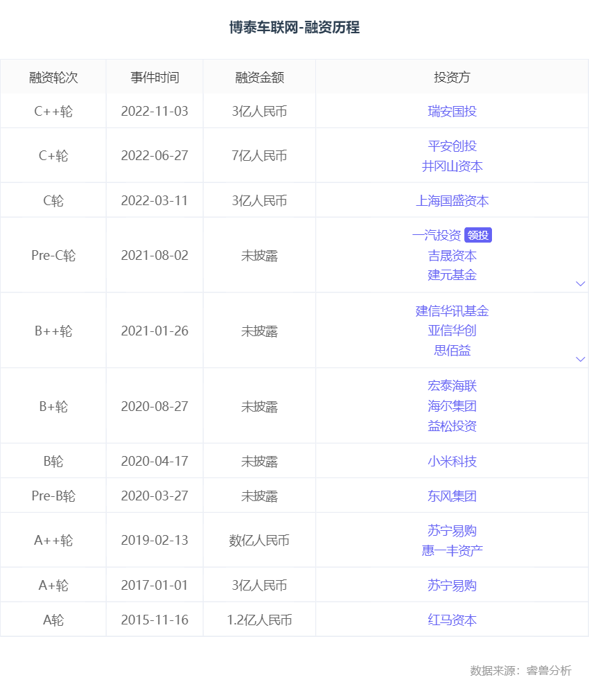Click the 事件时间 column header
This screenshot has height=700, width=589.
(x=155, y=77)
